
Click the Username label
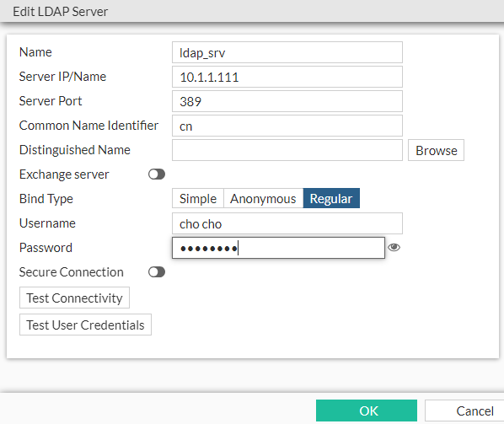47,223
